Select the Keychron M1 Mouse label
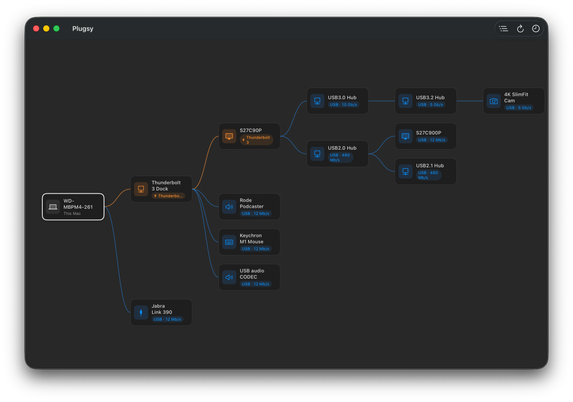 click(x=251, y=239)
